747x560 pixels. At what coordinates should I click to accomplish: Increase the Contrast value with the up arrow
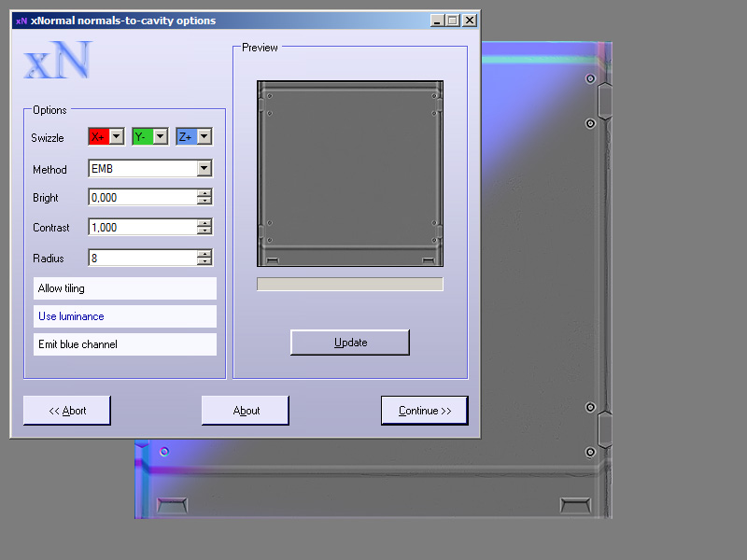(x=204, y=223)
